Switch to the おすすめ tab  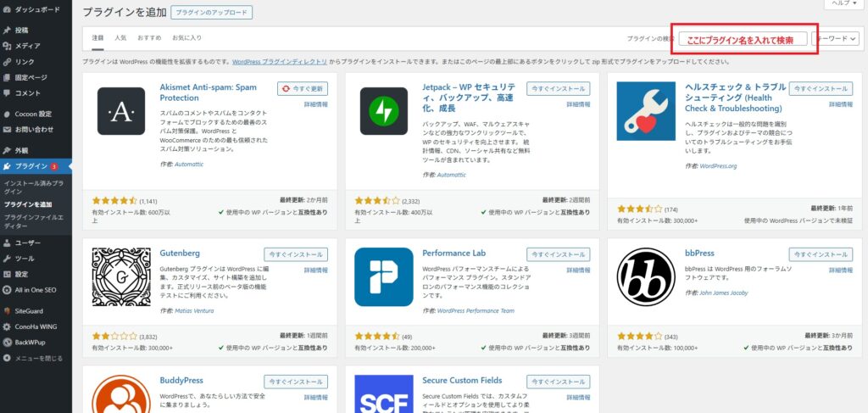click(x=149, y=38)
